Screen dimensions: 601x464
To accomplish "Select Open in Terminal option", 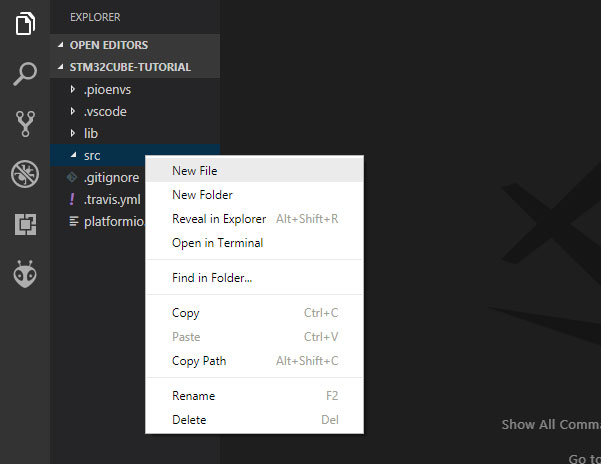I will click(x=217, y=243).
